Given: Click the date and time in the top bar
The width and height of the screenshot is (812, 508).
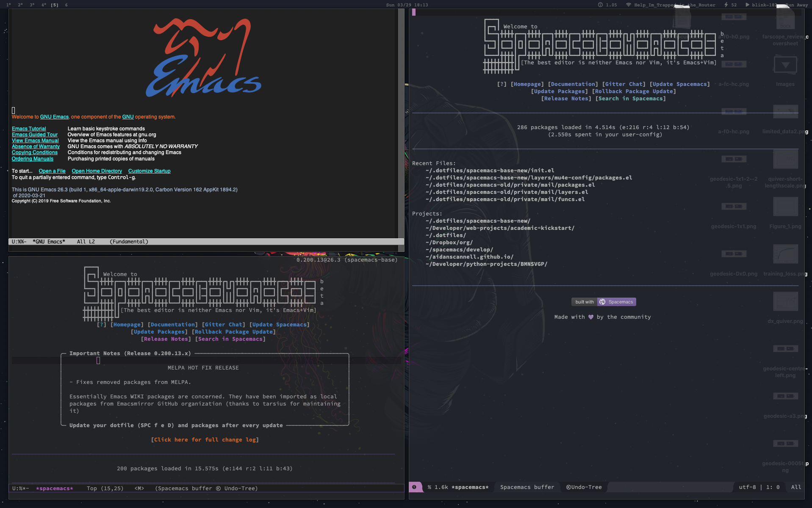Looking at the screenshot, I should (x=407, y=5).
